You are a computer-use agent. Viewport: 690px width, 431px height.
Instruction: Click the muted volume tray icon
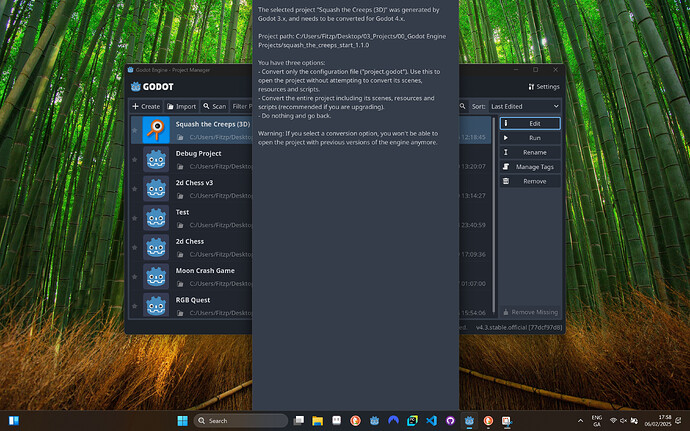point(623,421)
